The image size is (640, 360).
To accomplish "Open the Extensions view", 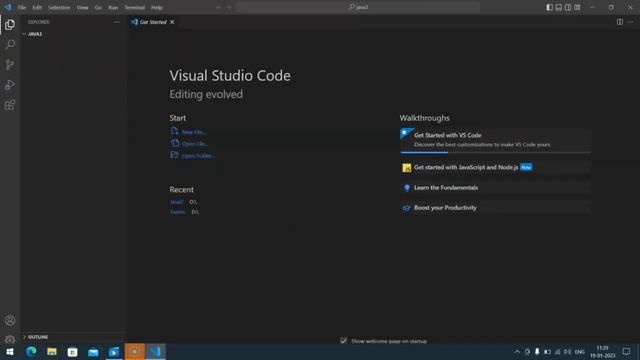I will (x=10, y=105).
